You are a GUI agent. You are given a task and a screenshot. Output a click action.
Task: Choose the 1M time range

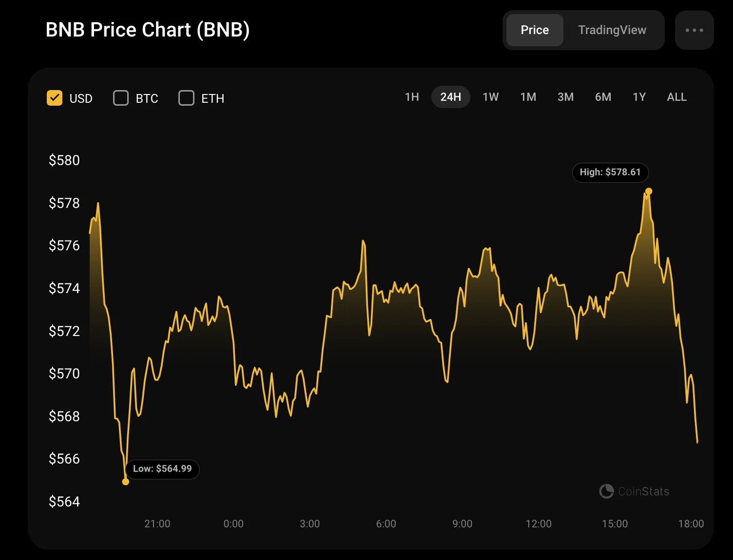(x=528, y=97)
